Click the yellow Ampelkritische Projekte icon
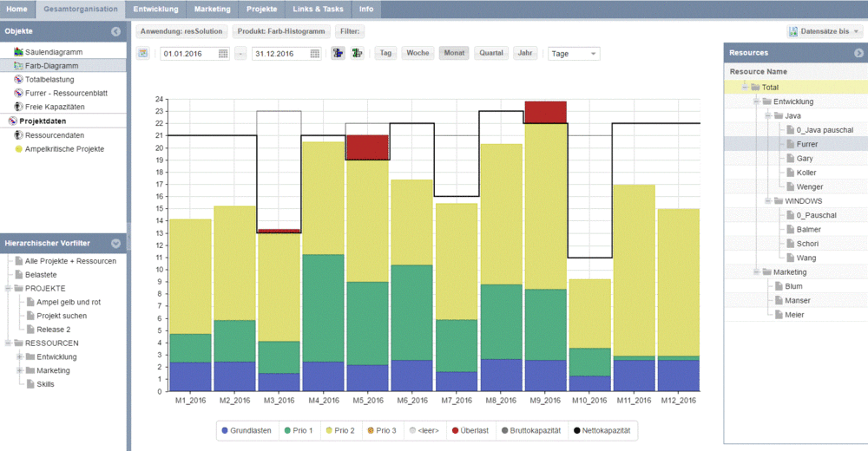 pyautogui.click(x=18, y=149)
